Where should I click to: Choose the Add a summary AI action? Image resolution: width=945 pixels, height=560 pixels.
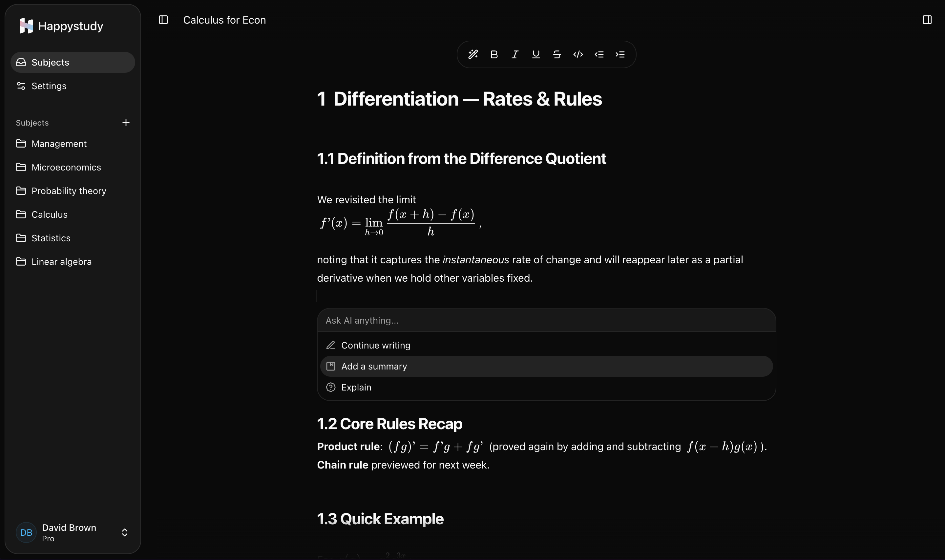coord(374,366)
